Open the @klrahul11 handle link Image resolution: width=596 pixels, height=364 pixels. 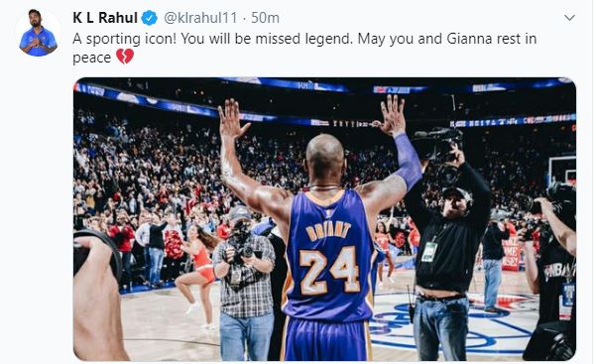200,18
